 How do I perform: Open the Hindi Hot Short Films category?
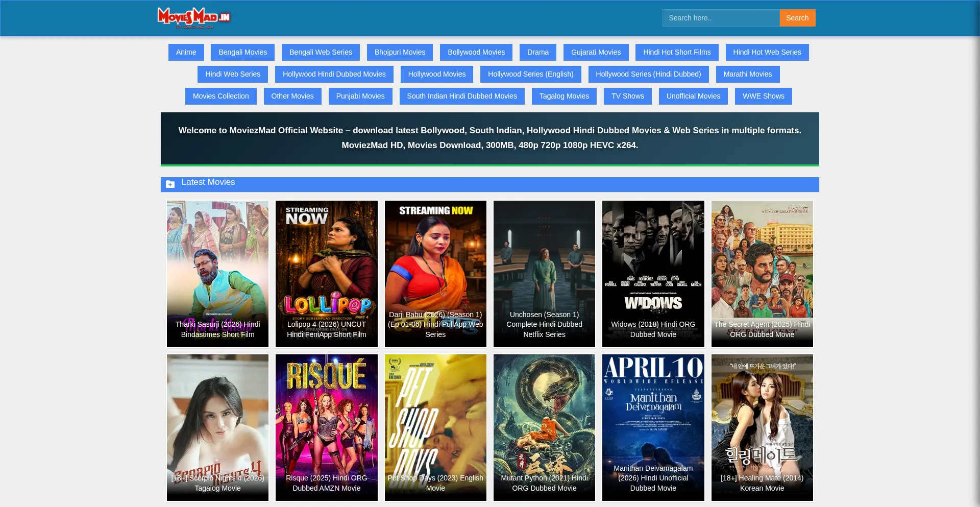click(x=677, y=52)
